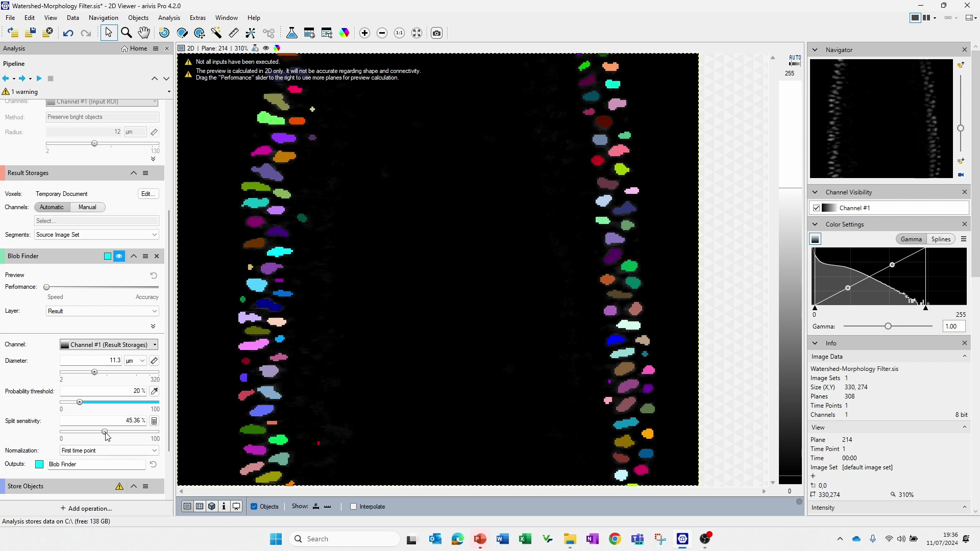Set zoom to 1:1 view

click(x=399, y=33)
